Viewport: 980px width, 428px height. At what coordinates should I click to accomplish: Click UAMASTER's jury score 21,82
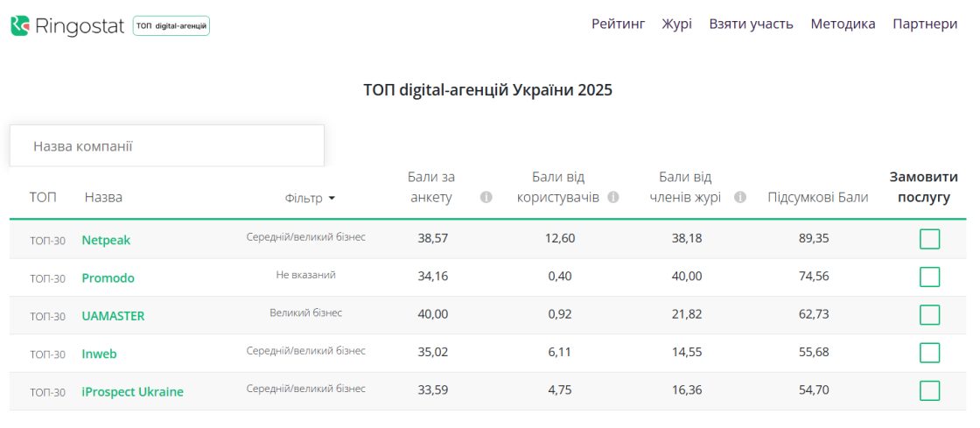[x=686, y=314]
